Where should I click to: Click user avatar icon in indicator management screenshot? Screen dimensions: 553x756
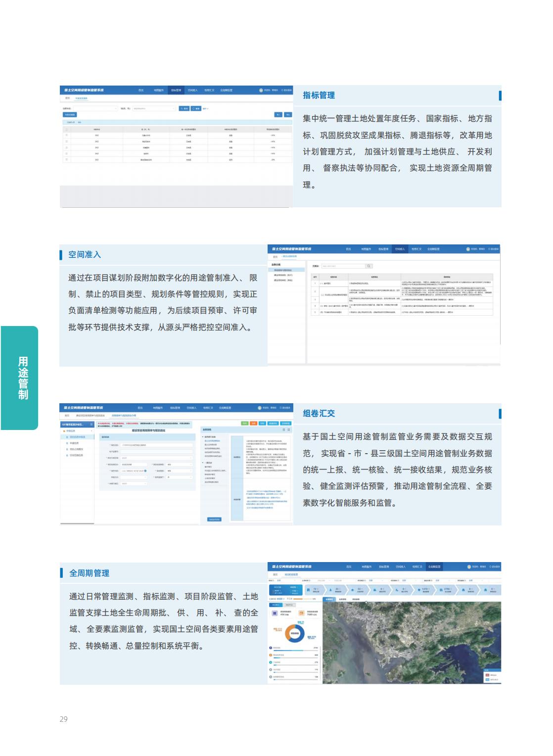click(261, 90)
